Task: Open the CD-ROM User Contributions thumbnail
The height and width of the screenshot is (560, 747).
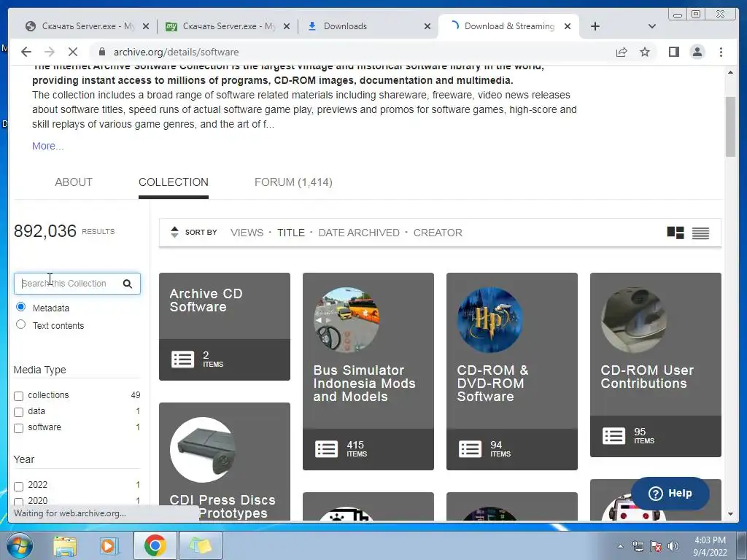Action: click(x=633, y=319)
